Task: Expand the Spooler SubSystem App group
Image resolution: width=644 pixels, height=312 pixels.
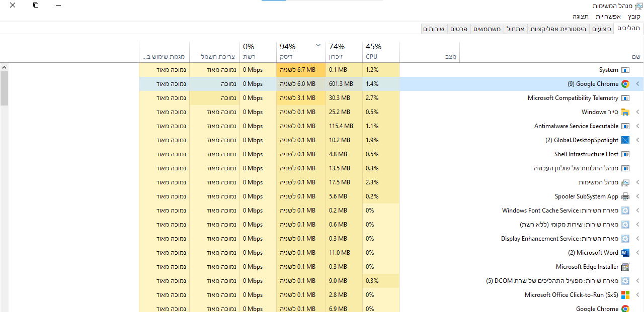Action: click(637, 196)
